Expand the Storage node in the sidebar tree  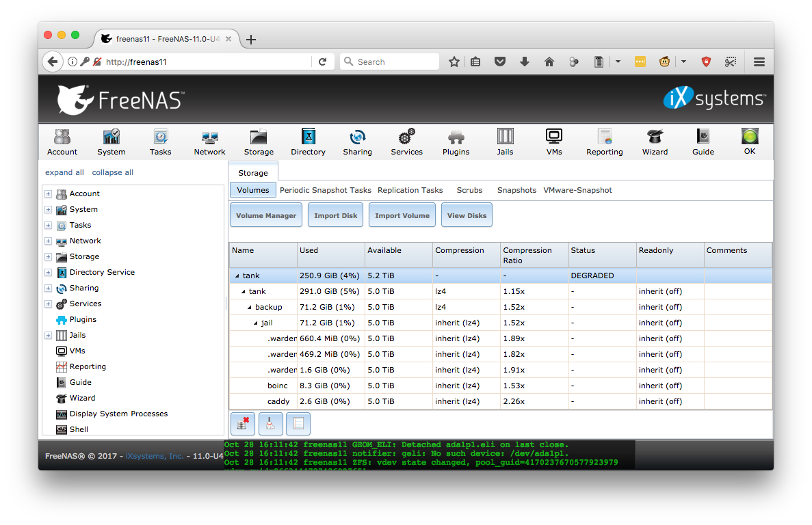click(48, 257)
